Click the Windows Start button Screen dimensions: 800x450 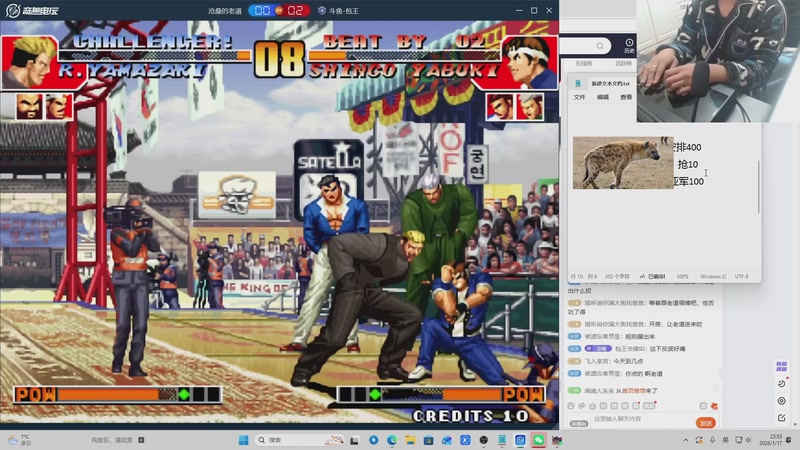click(x=244, y=440)
